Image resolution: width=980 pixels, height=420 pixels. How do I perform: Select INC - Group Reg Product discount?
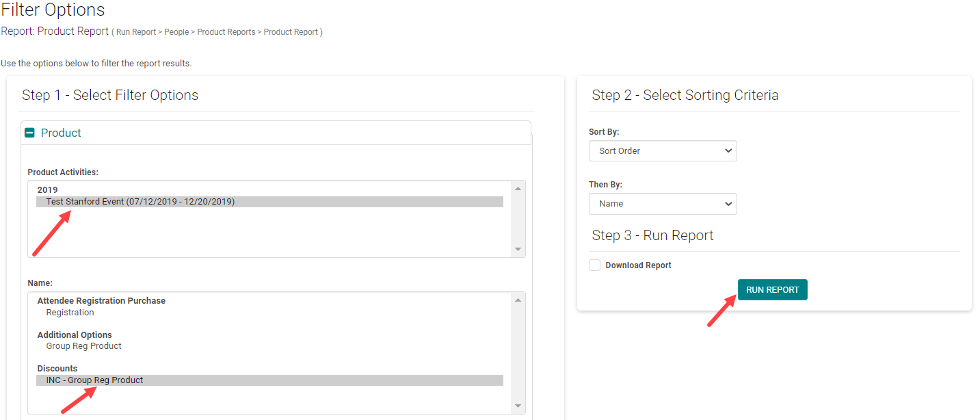click(94, 380)
